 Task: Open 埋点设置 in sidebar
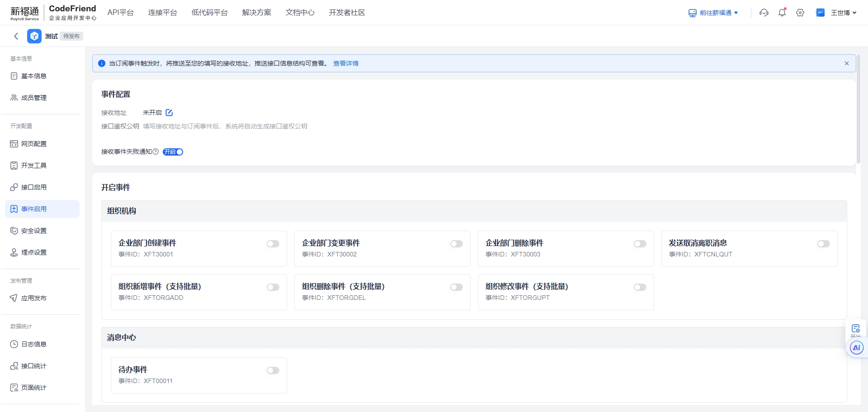tap(42, 252)
